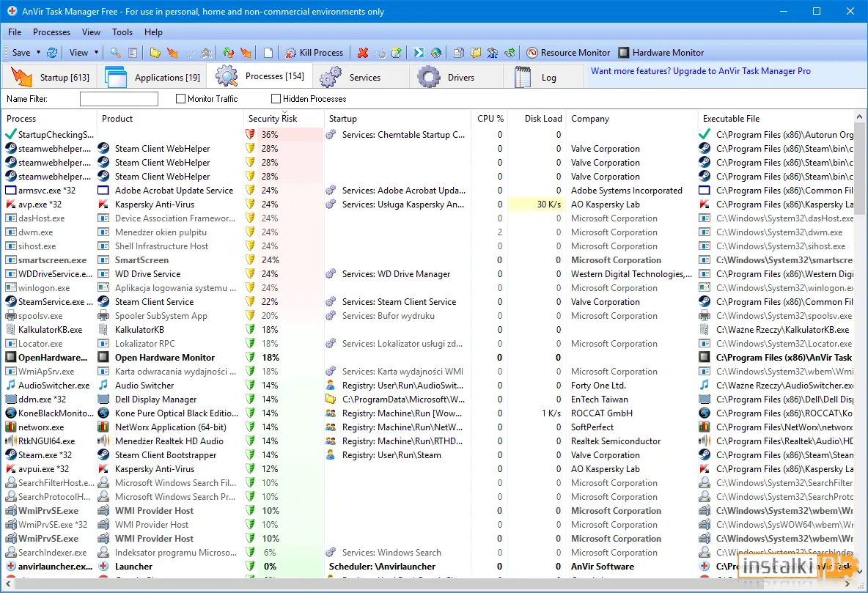
Task: Click the green and red arrows toolbar icon
Action: point(229,53)
